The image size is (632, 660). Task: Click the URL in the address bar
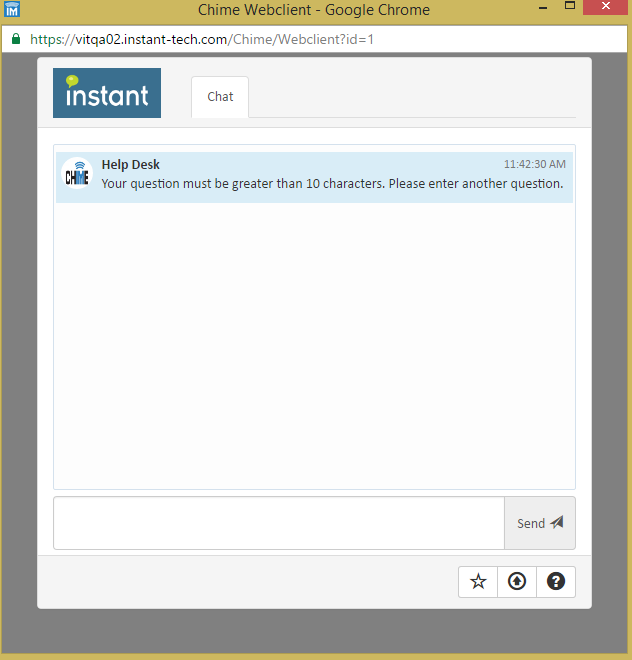coord(202,39)
